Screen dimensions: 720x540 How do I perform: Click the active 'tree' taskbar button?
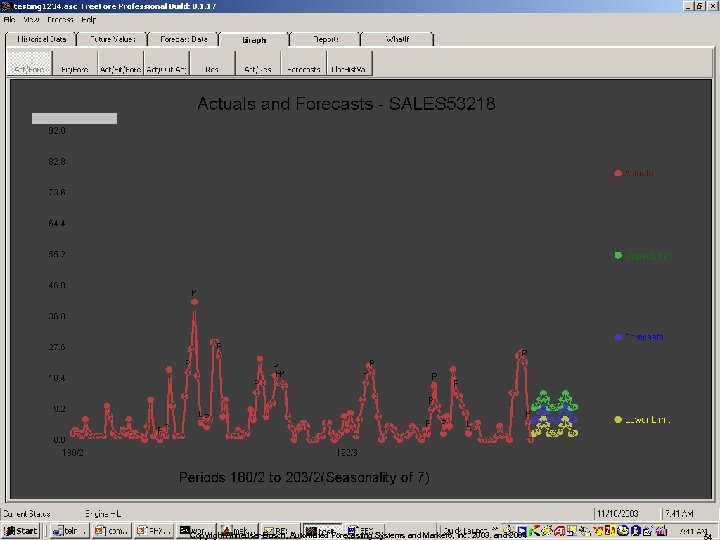[322, 531]
